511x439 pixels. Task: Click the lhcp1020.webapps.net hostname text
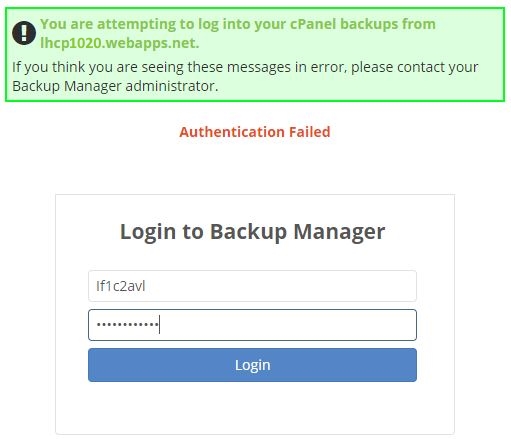point(120,43)
